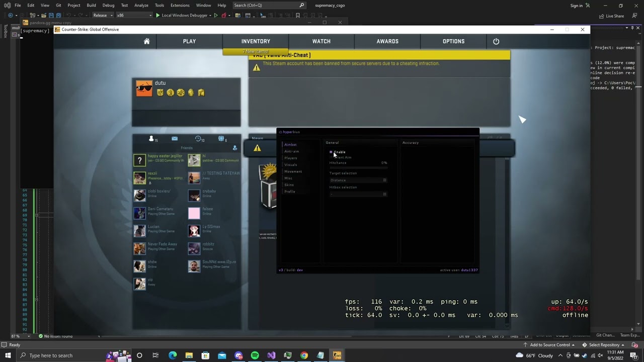Open the x86 platform dropdown

click(x=134, y=16)
